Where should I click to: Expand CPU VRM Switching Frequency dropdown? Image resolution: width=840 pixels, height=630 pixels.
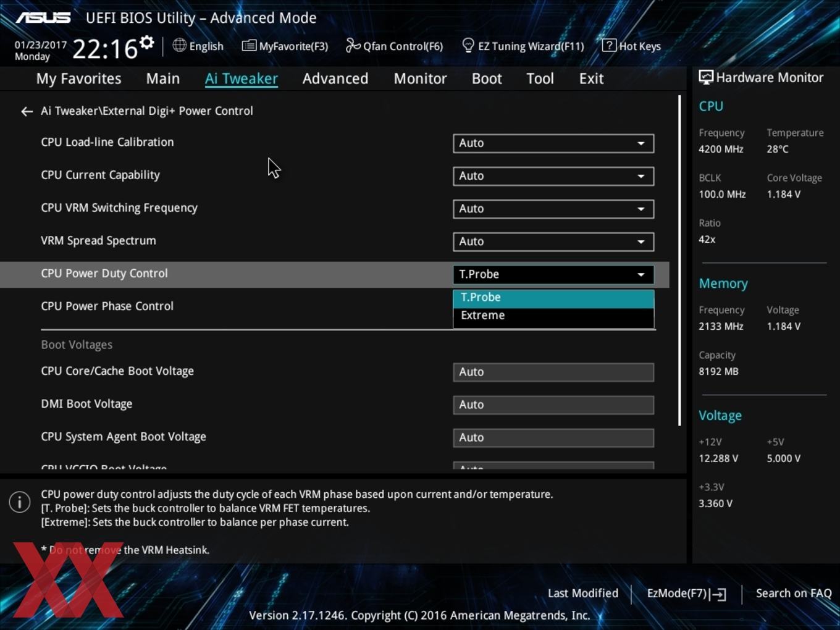(553, 209)
